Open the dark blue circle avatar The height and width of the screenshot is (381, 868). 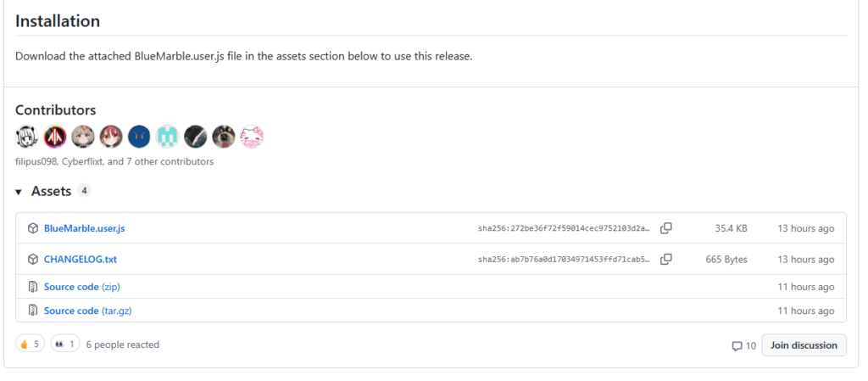point(139,137)
